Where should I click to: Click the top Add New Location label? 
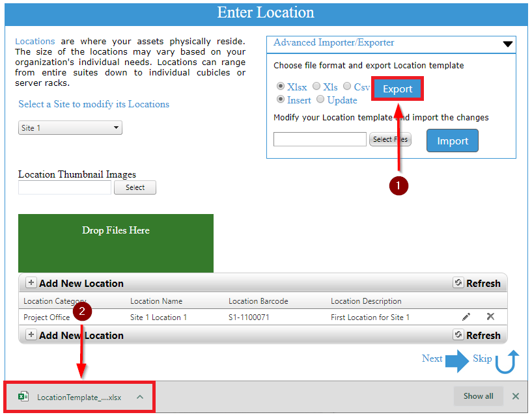pos(81,284)
